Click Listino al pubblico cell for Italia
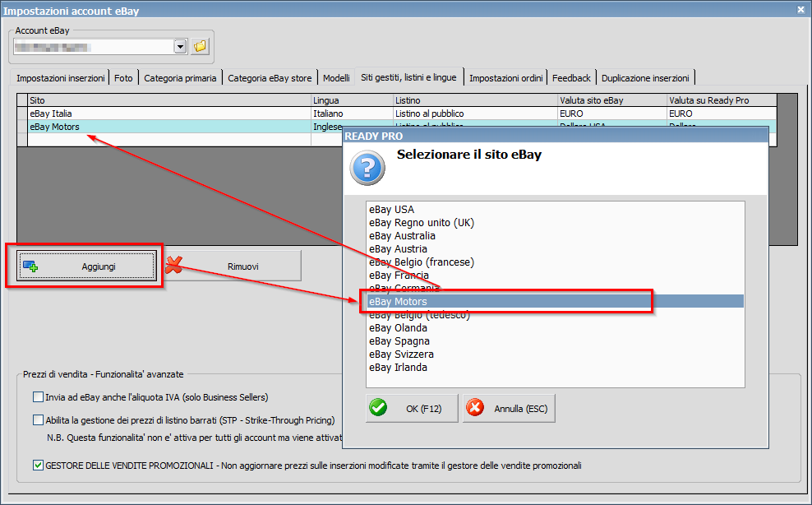 [x=475, y=114]
